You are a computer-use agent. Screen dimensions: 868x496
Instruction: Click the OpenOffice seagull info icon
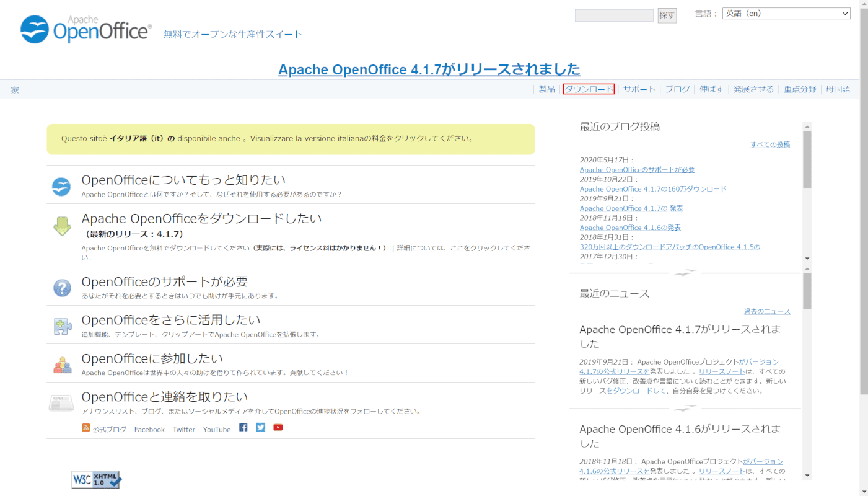pyautogui.click(x=61, y=187)
